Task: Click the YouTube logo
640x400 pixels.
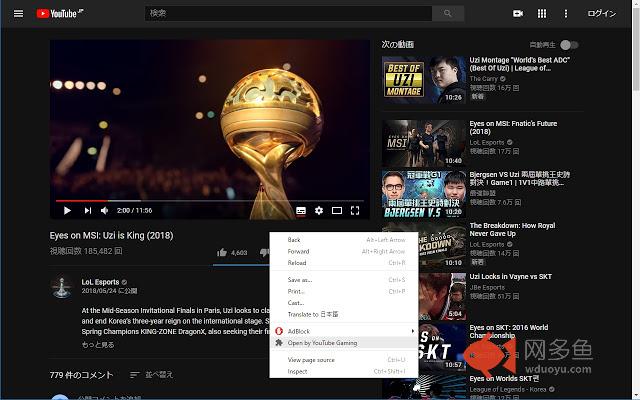Action: tap(60, 13)
